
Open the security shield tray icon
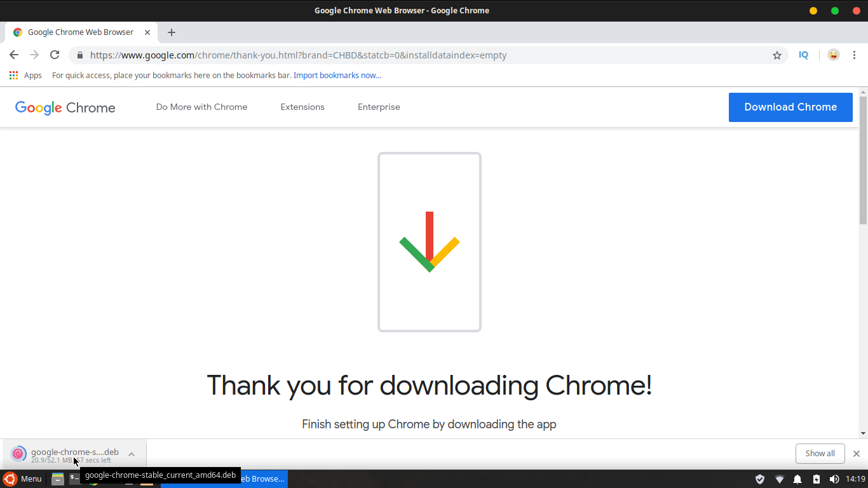click(x=760, y=479)
